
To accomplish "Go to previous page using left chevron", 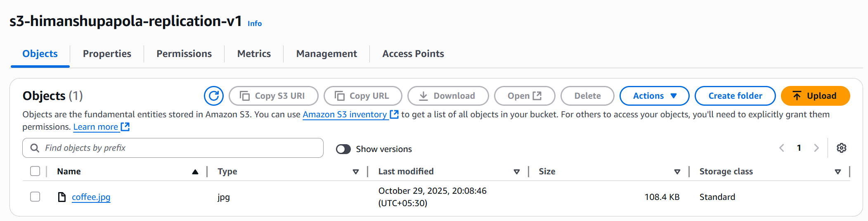I will point(782,148).
